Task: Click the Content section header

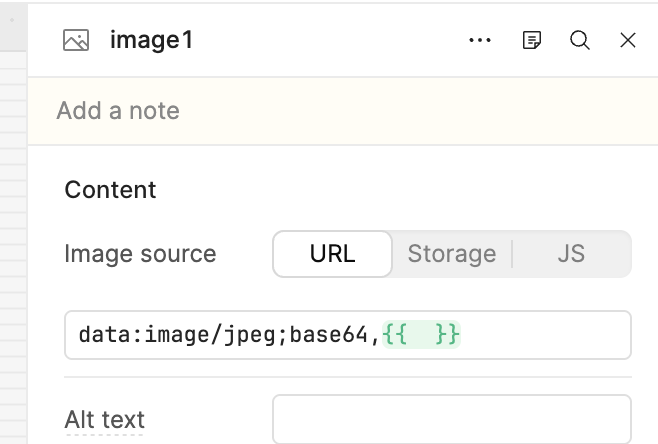Action: pos(110,190)
